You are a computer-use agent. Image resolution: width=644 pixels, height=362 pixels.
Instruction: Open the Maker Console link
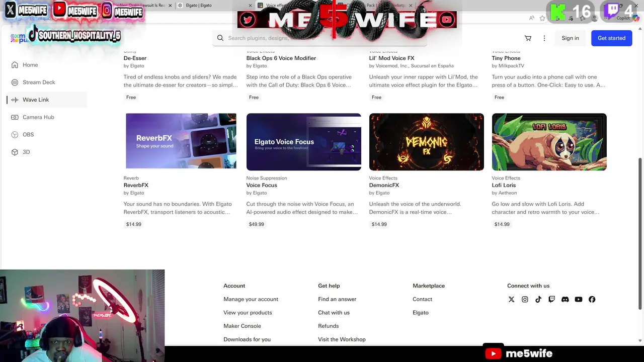[242, 326]
